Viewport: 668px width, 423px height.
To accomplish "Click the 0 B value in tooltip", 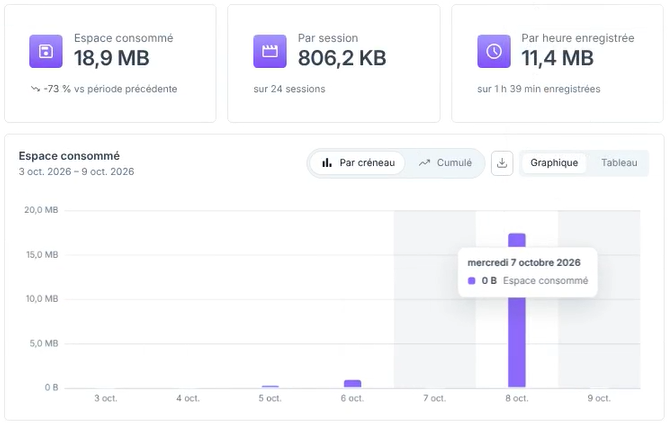I will [x=489, y=281].
